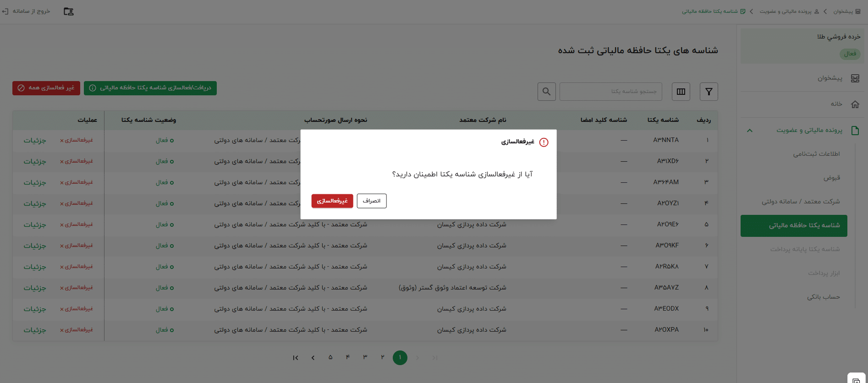Click the folder icon in top bar
Viewport: 868px width, 383px height.
[68, 11]
